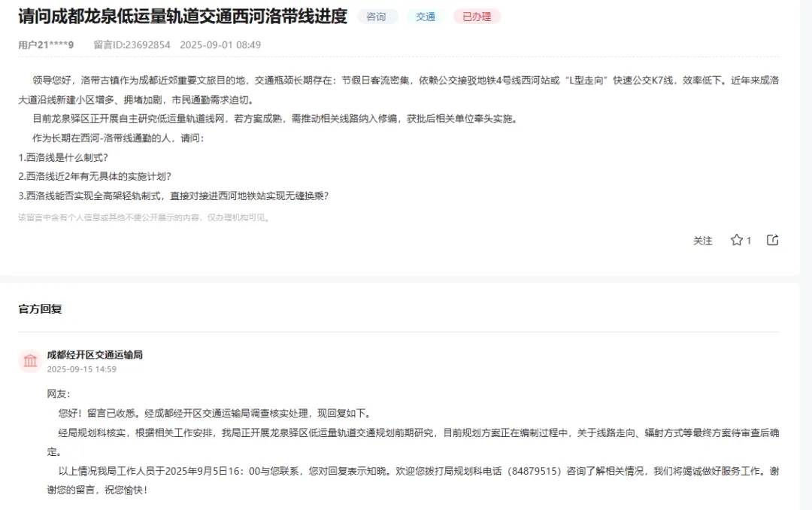Click the gray privacy notice below the message
Viewport: 812px width, 510px height.
click(x=144, y=217)
